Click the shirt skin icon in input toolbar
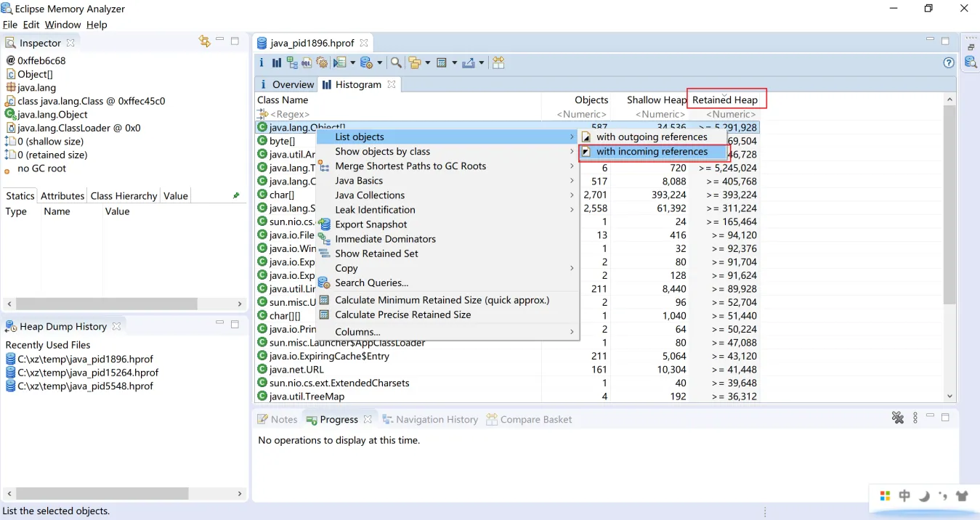 click(x=963, y=496)
